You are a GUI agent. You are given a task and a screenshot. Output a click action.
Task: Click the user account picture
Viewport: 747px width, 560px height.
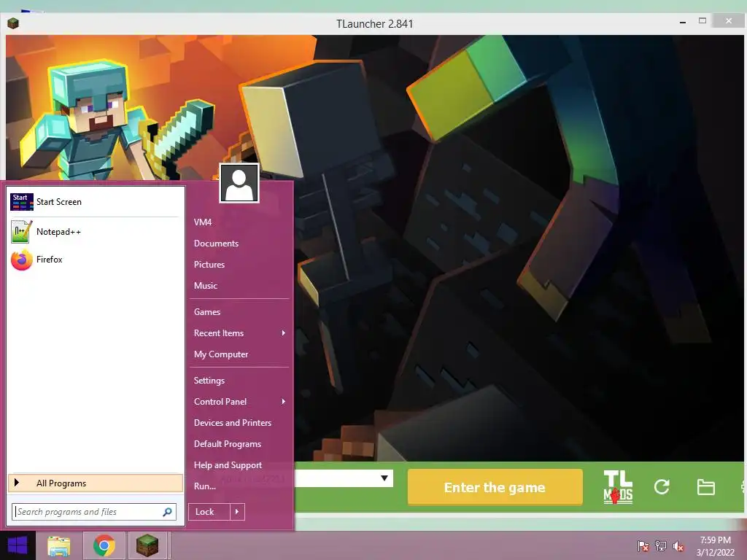[239, 183]
